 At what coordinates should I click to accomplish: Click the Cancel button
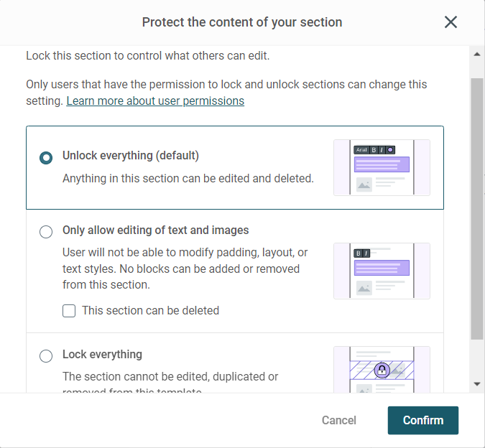[339, 420]
